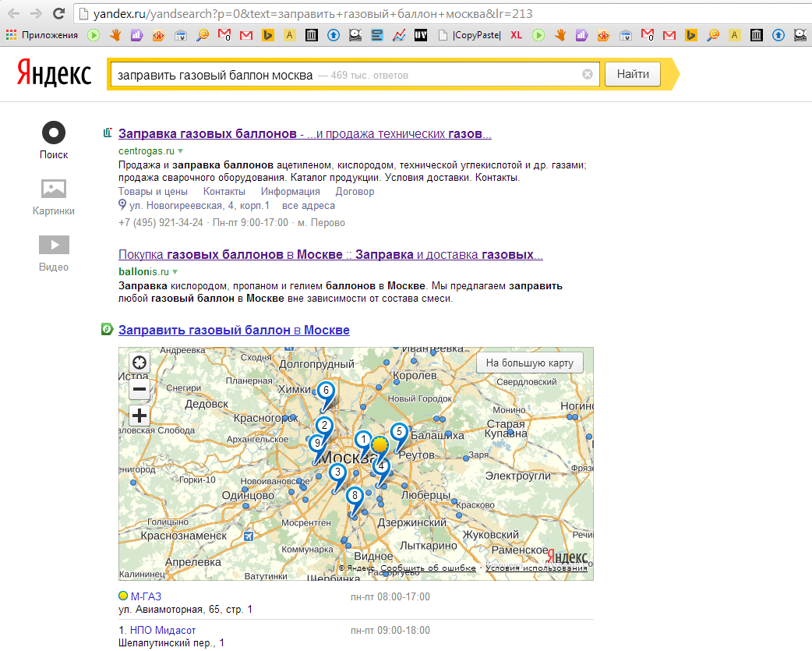Select map marker number 6 near Химки
The image size is (812, 651).
pyautogui.click(x=326, y=391)
